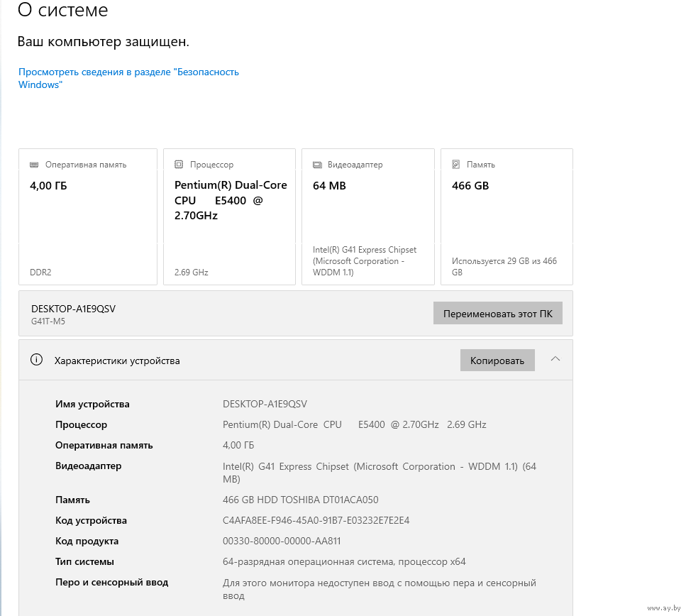Click the Код устройства GUID value
Screen dimensions: 686x616
tap(316, 520)
